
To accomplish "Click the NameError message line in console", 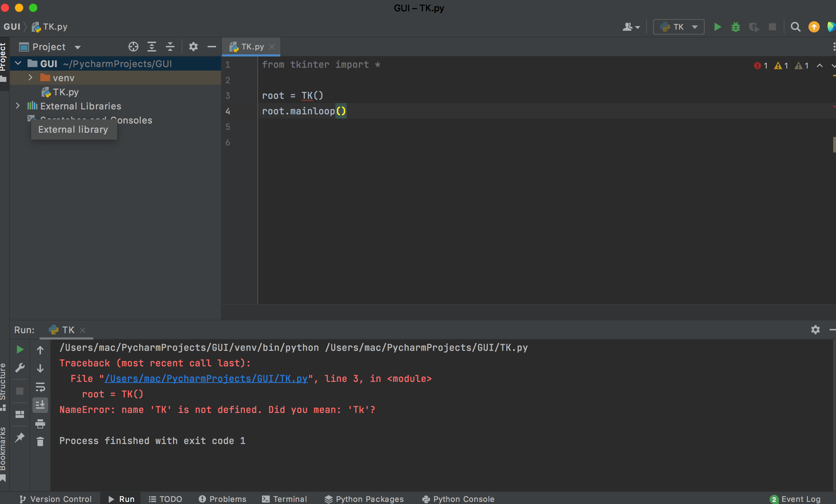I will (217, 410).
